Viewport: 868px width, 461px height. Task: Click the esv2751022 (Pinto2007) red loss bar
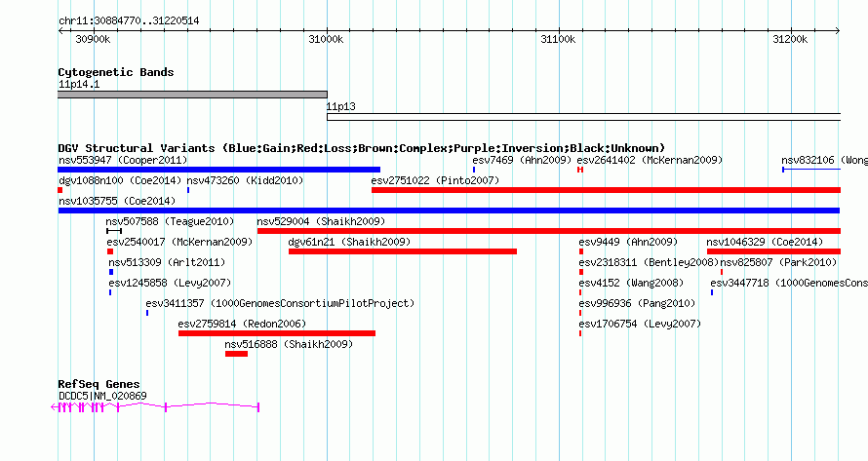[607, 190]
